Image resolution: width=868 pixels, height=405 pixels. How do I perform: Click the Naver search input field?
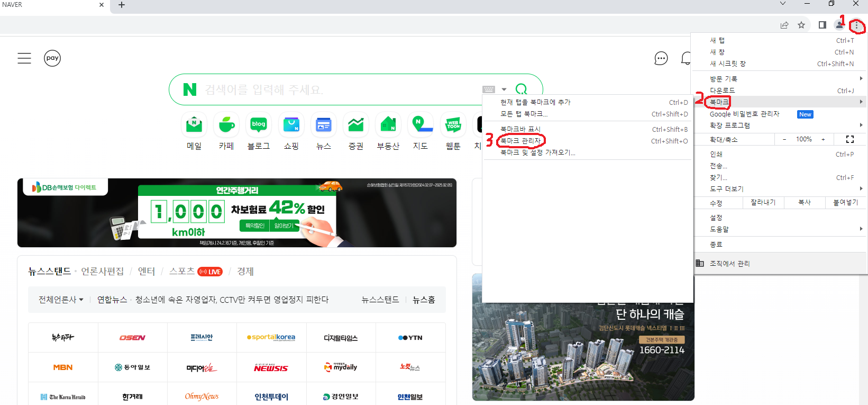pyautogui.click(x=339, y=89)
